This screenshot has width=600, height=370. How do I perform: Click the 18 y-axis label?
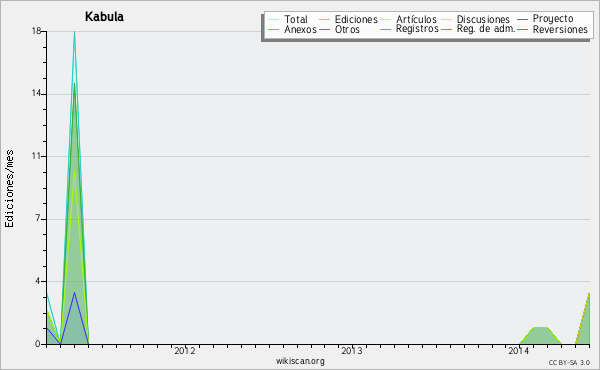[x=36, y=31]
